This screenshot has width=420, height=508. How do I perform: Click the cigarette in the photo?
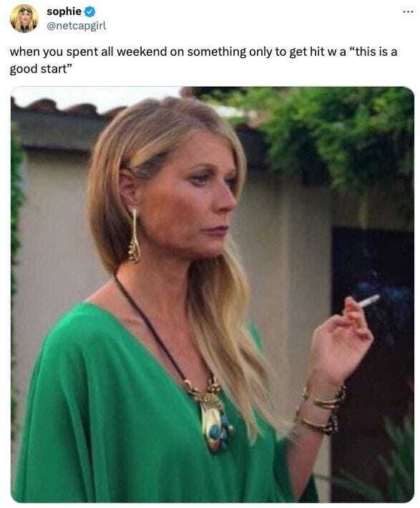[x=368, y=301]
